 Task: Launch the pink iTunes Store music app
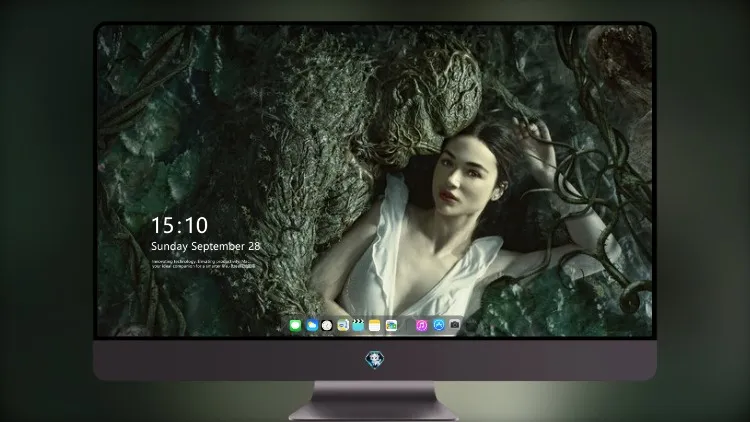click(x=421, y=325)
